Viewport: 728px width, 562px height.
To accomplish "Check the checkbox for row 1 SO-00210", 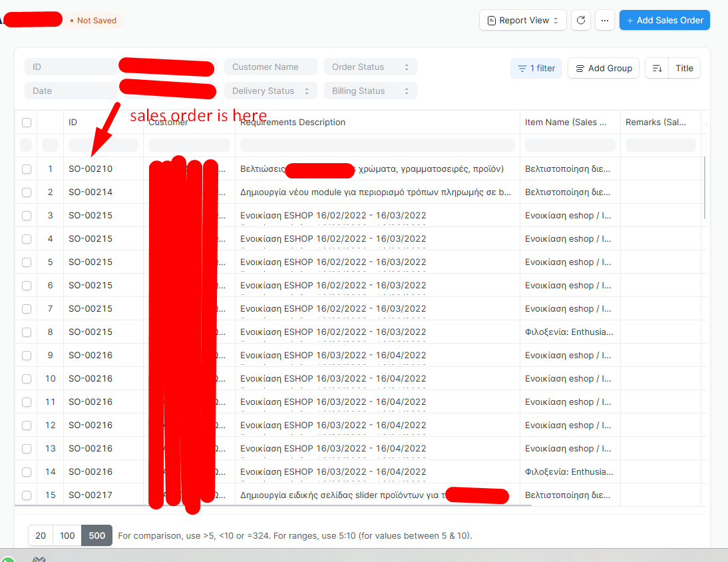I will click(x=27, y=169).
